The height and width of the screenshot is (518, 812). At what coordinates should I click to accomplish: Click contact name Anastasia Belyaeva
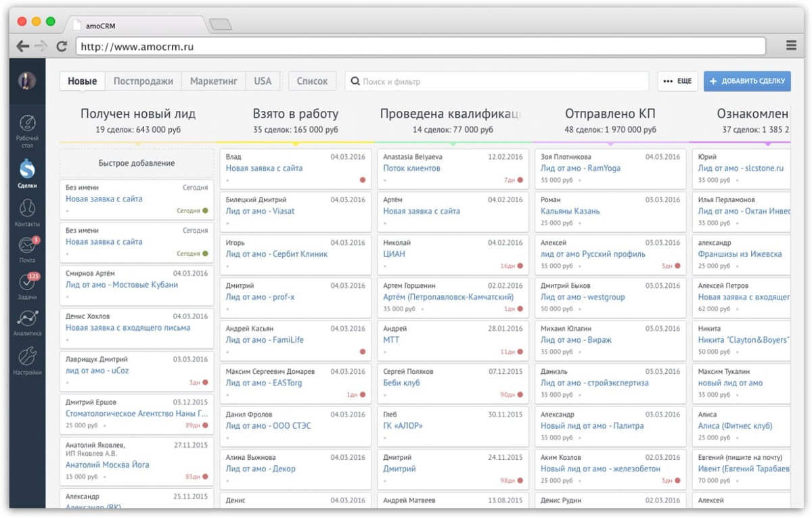[413, 156]
